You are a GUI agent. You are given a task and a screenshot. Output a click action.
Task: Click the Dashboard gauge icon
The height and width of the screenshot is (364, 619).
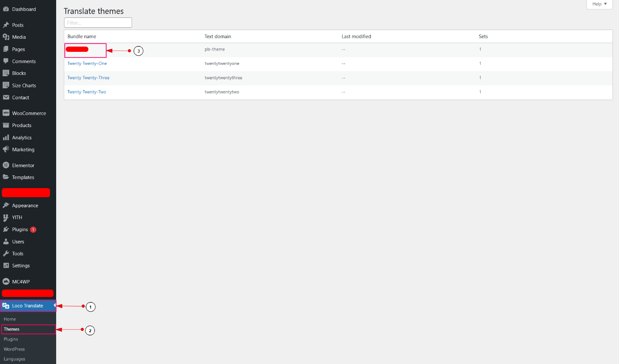click(6, 9)
